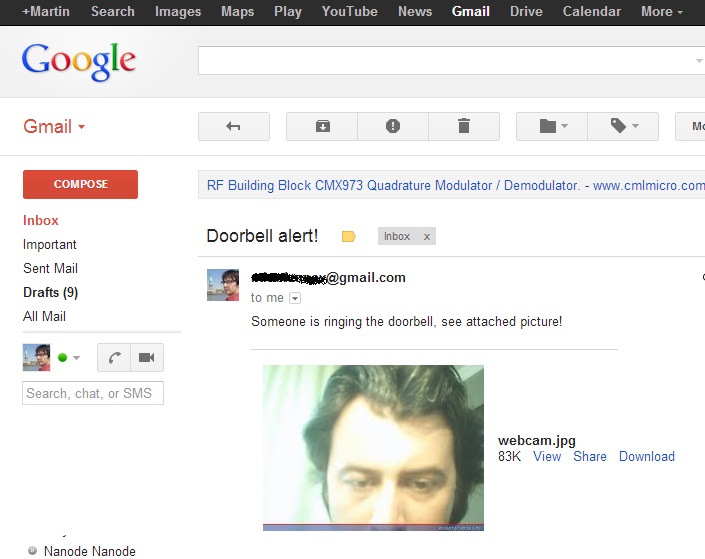Viewport: 705px width, 559px height.
Task: Click the Doorbell alert! subject line
Action: coord(263,236)
